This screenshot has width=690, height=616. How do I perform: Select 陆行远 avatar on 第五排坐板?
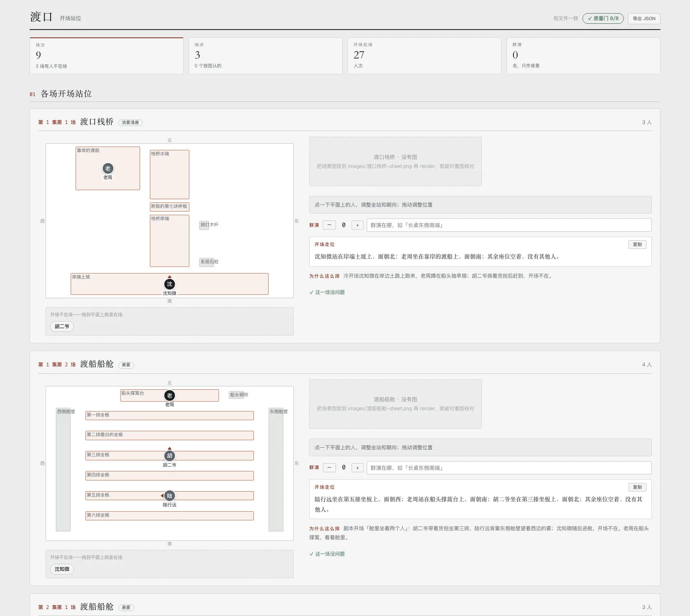(x=170, y=496)
